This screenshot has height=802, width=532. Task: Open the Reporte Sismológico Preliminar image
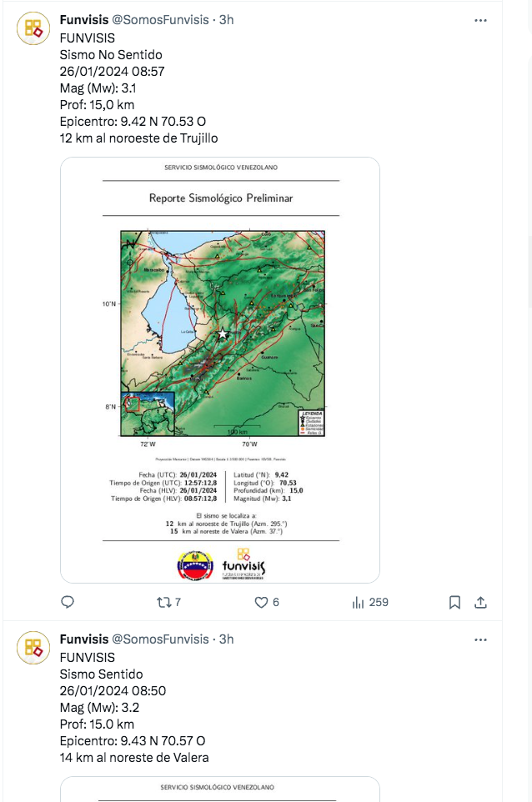pyautogui.click(x=220, y=370)
